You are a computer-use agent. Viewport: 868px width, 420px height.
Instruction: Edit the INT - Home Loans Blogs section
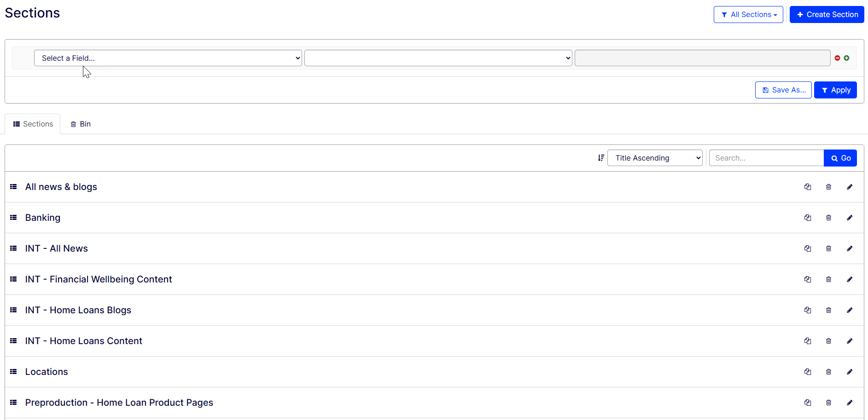coord(850,310)
